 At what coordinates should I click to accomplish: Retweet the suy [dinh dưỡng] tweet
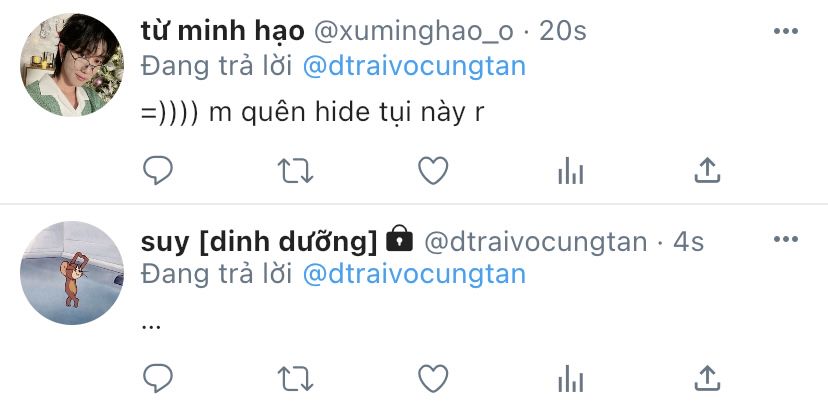(296, 379)
